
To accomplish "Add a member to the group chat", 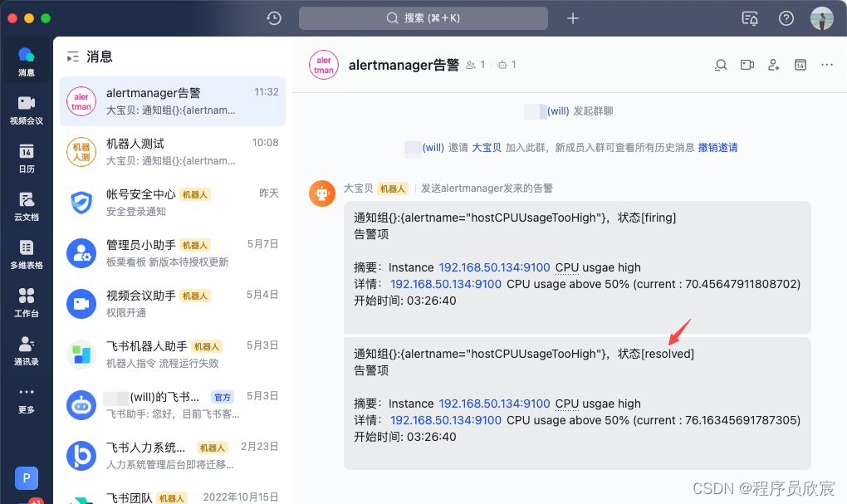I will 774,65.
